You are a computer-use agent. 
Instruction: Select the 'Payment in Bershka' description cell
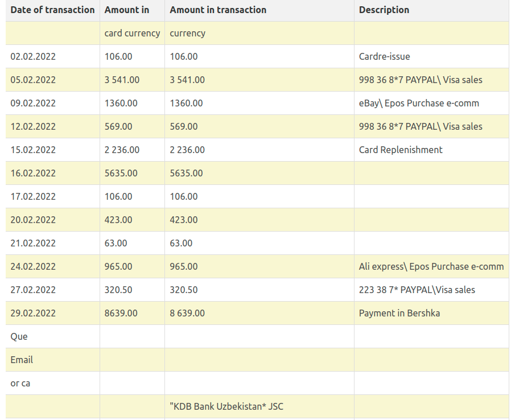[399, 313]
